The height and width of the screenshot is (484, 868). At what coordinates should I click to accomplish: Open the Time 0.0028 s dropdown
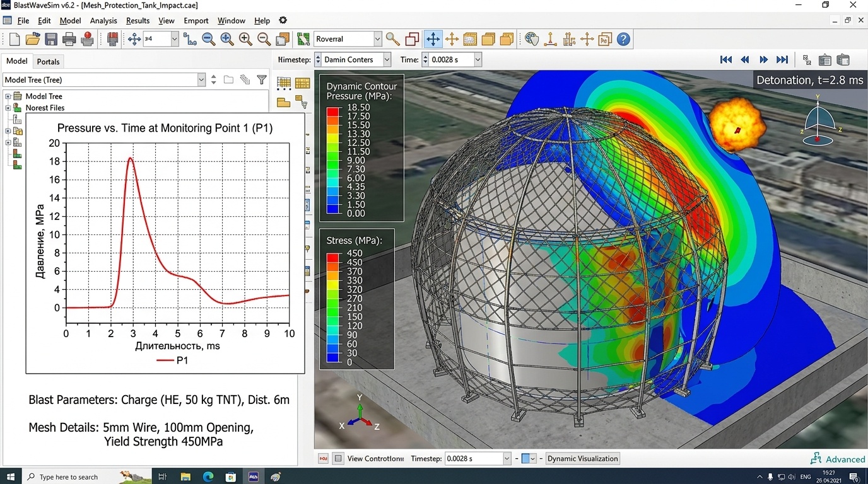(478, 60)
